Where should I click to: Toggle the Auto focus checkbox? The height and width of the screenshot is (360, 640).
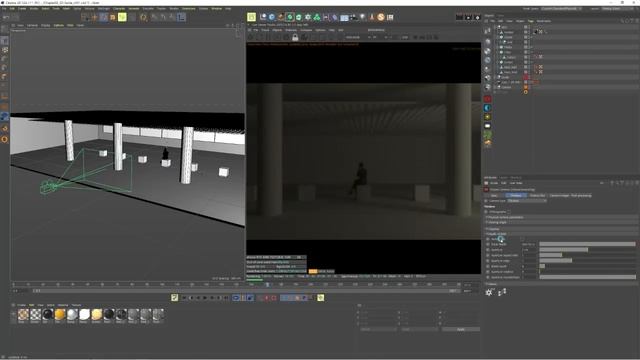click(522, 239)
